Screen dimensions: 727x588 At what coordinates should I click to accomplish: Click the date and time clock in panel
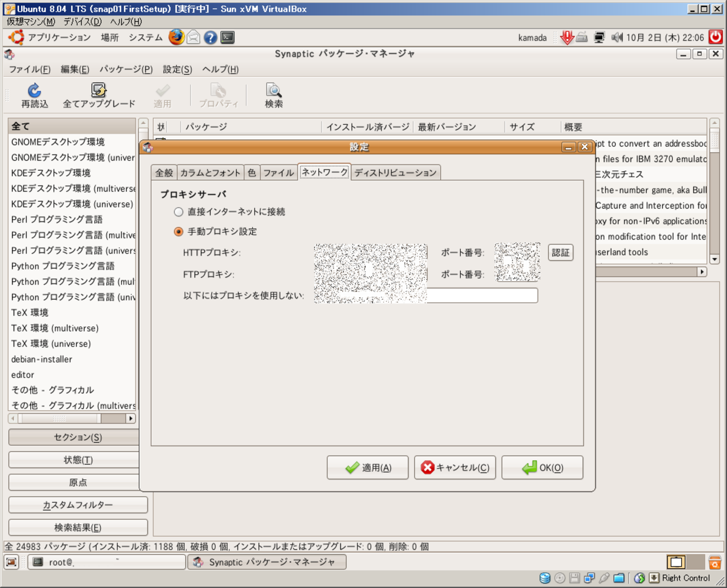[x=665, y=37]
